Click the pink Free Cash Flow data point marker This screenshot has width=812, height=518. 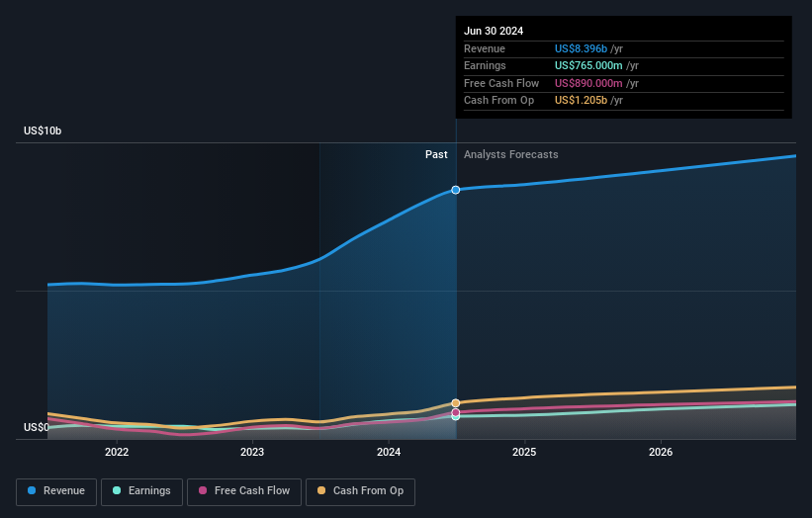click(456, 412)
